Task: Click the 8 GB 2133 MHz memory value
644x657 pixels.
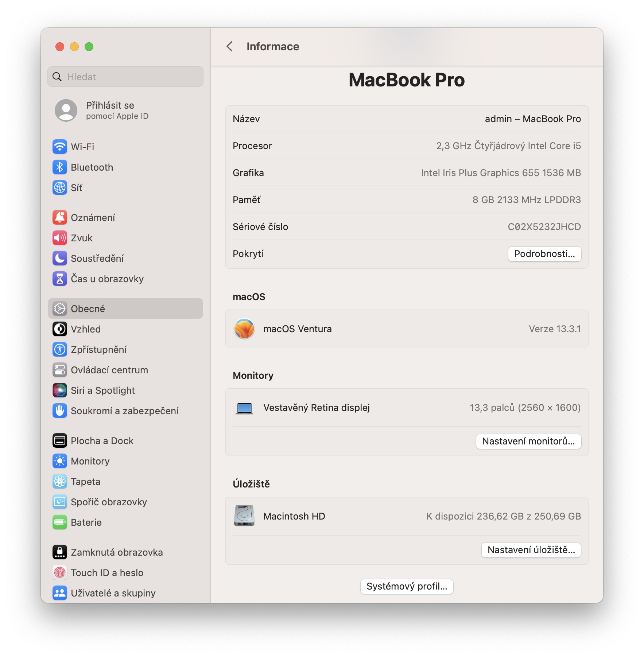Action: point(527,200)
